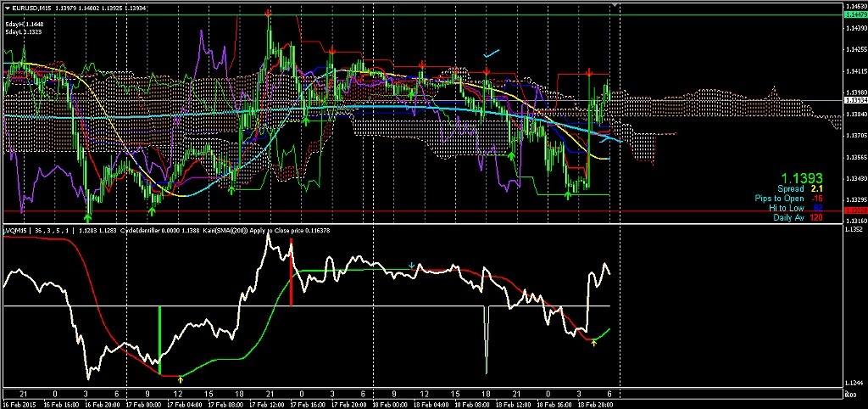
Task: Click the red sell arrow above the last price spike
Action: point(590,72)
